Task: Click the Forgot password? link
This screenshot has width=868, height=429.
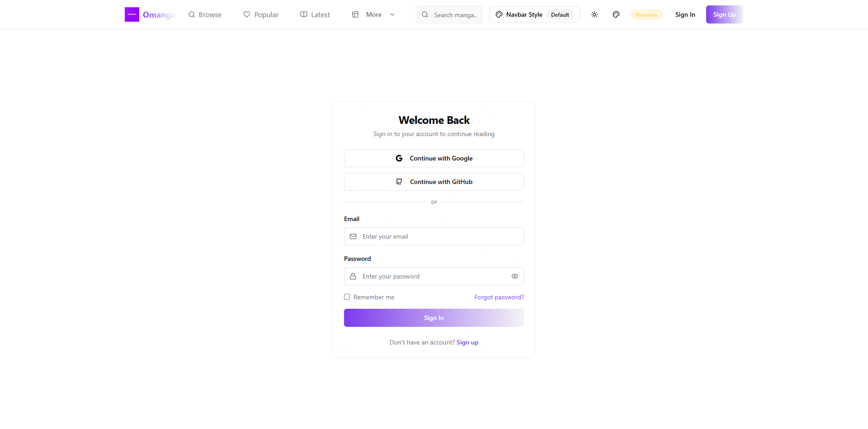Action: click(499, 297)
